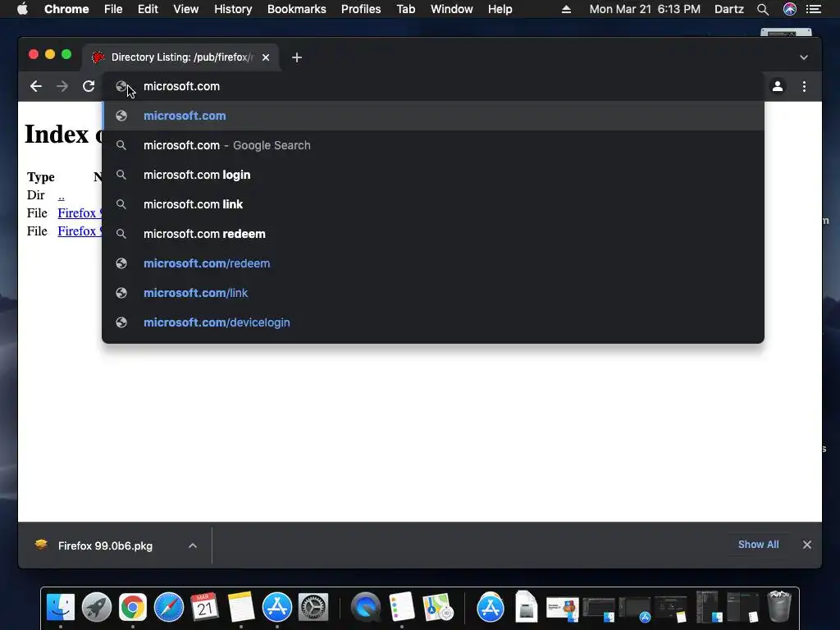Open Reminders from the Dock
This screenshot has height=630, width=840.
pos(402,607)
